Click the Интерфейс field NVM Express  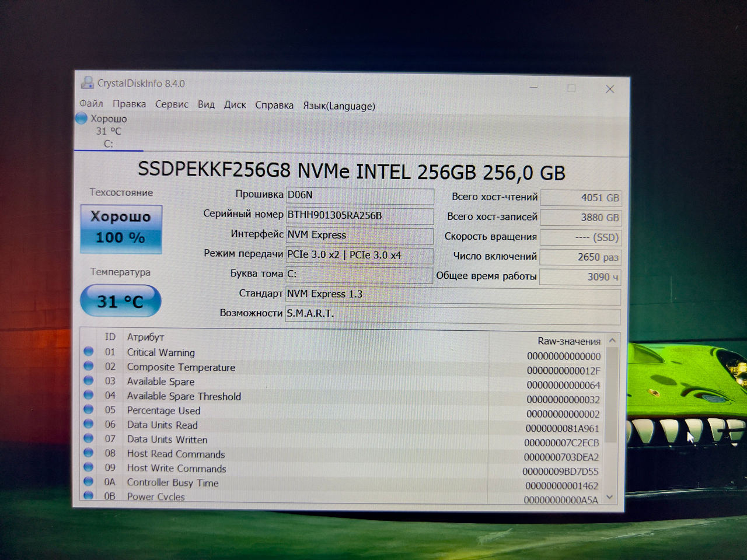pos(359,235)
